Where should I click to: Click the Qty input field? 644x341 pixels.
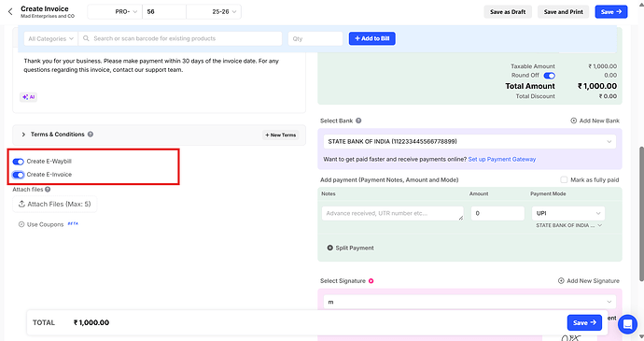[x=315, y=38]
